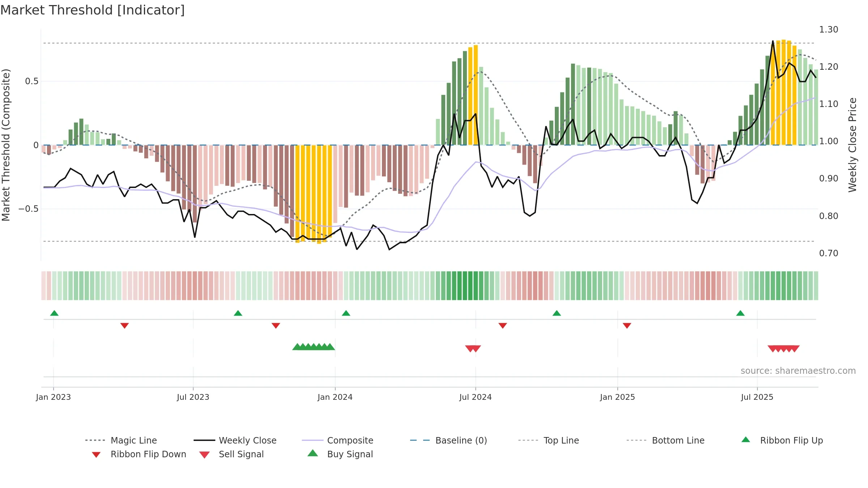Click the Jan 2024 axis label
Image resolution: width=868 pixels, height=488 pixels.
[335, 397]
